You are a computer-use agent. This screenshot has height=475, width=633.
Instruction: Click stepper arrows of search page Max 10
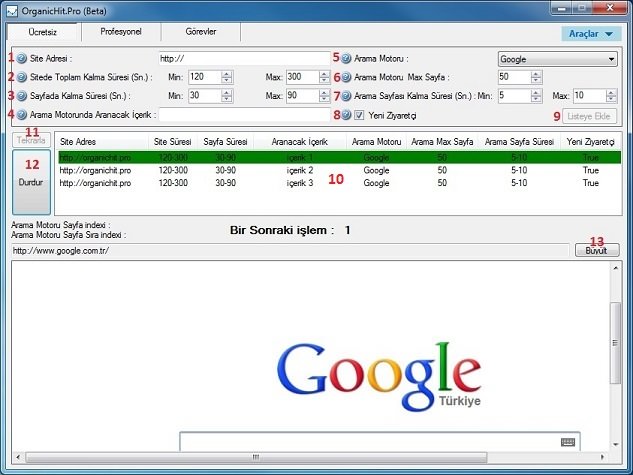(x=611, y=96)
